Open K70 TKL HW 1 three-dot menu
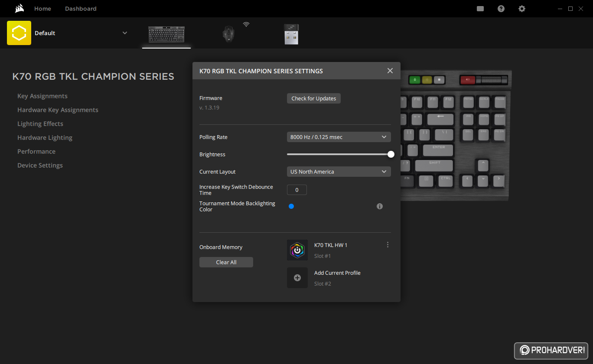The width and height of the screenshot is (593, 364). tap(388, 245)
